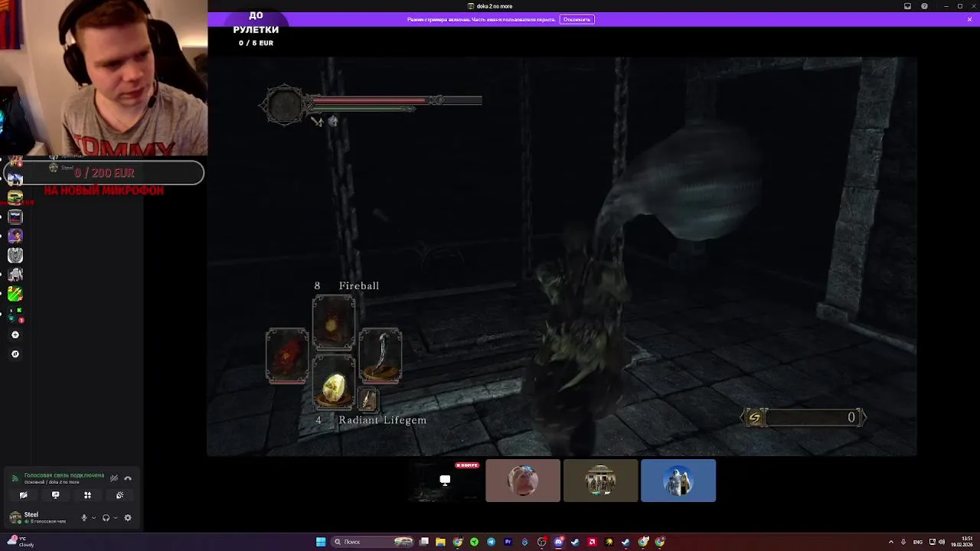Viewport: 980px width, 551px height.
Task: Open the green arrows server icon
Action: (x=15, y=294)
